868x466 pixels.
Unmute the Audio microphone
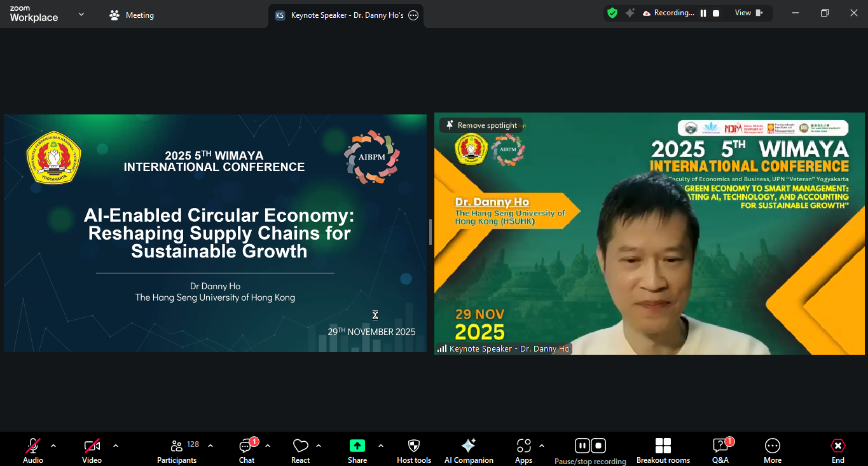point(33,450)
